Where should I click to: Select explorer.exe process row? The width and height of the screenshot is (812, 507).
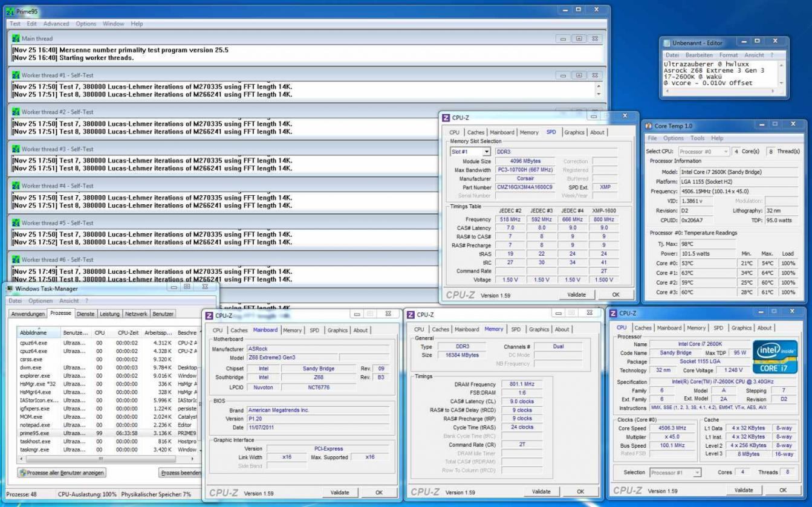point(108,375)
